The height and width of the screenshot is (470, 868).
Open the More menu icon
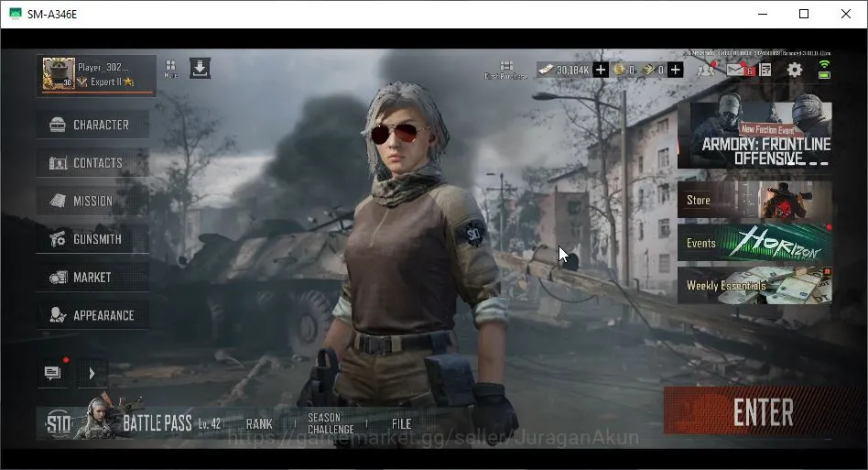coord(170,69)
